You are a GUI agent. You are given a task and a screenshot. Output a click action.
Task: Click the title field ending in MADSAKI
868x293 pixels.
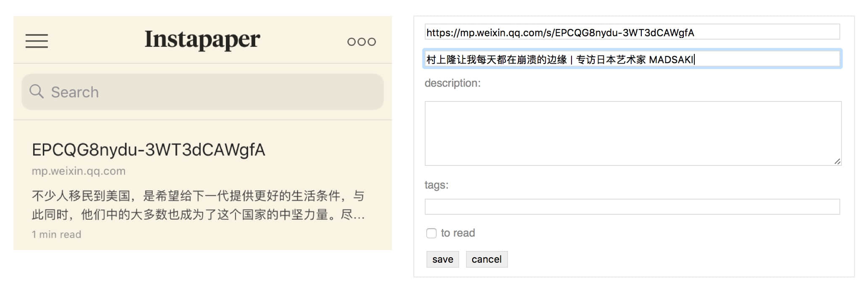pos(632,59)
